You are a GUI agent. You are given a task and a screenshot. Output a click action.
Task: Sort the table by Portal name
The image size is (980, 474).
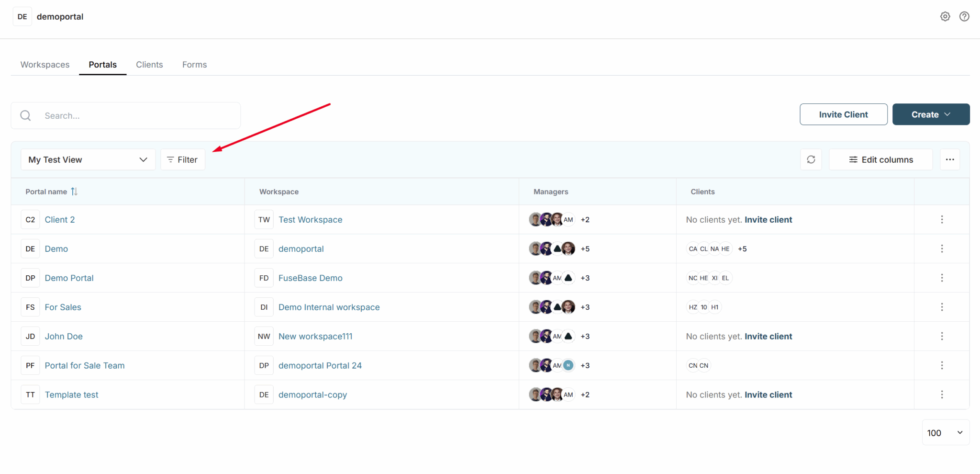(74, 191)
